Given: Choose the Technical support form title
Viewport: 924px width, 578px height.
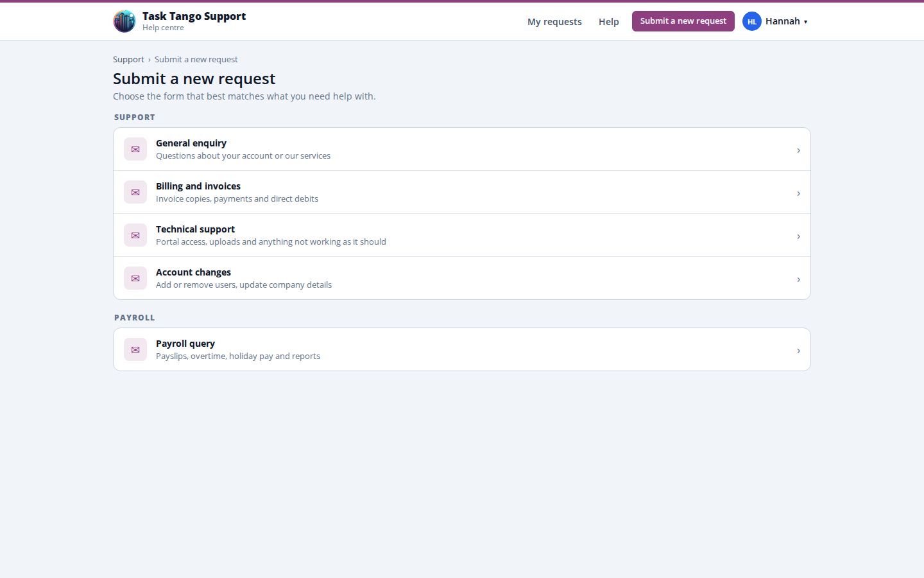Looking at the screenshot, I should pyautogui.click(x=195, y=229).
